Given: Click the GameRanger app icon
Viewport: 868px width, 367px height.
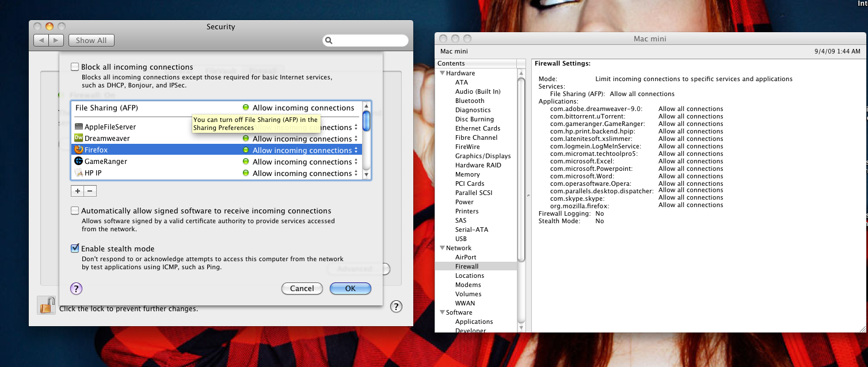Looking at the screenshot, I should pyautogui.click(x=79, y=161).
